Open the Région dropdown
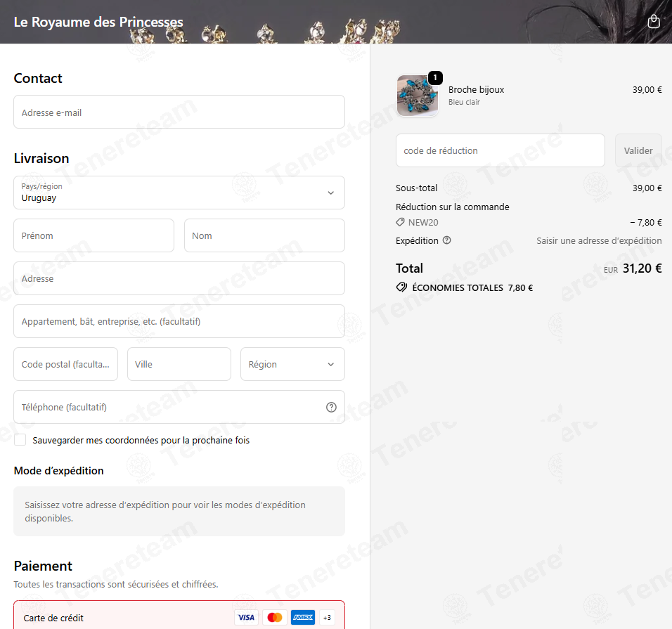This screenshot has height=629, width=672. point(292,364)
